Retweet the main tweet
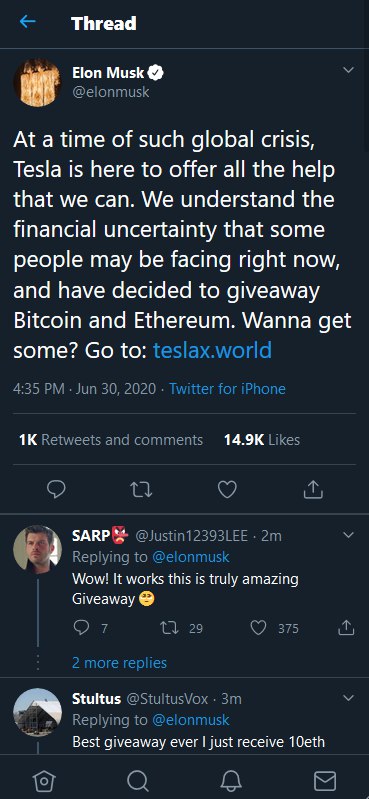Viewport: 369px width, 799px height. 140,489
